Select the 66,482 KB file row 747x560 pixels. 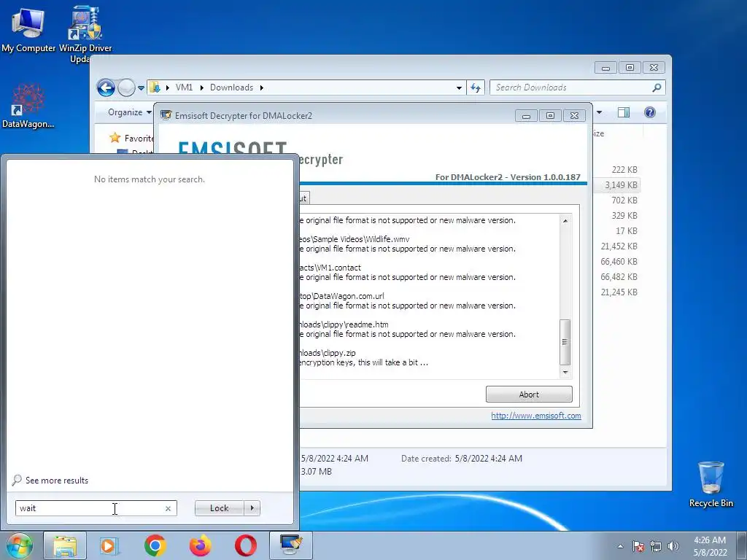(x=619, y=277)
